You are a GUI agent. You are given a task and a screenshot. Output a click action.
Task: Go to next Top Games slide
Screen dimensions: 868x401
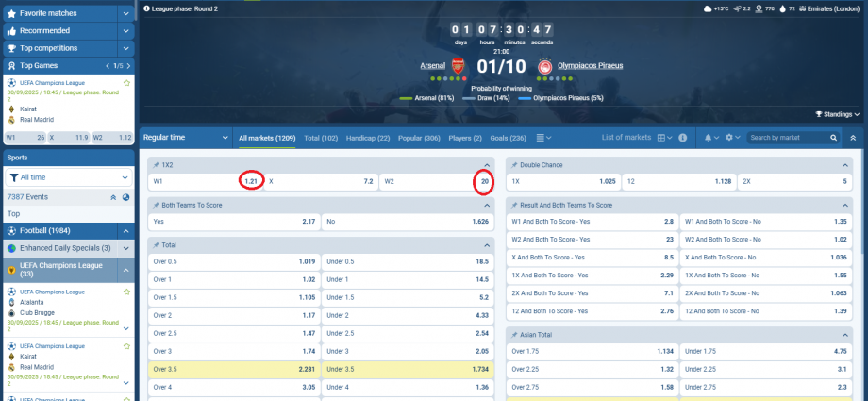point(128,66)
